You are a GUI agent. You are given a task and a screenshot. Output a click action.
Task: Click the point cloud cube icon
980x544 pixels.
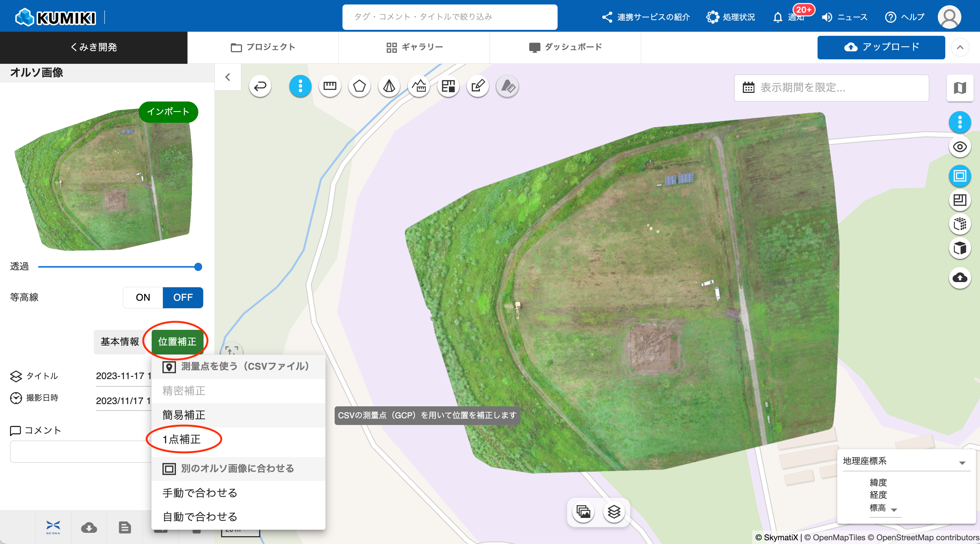tap(959, 224)
